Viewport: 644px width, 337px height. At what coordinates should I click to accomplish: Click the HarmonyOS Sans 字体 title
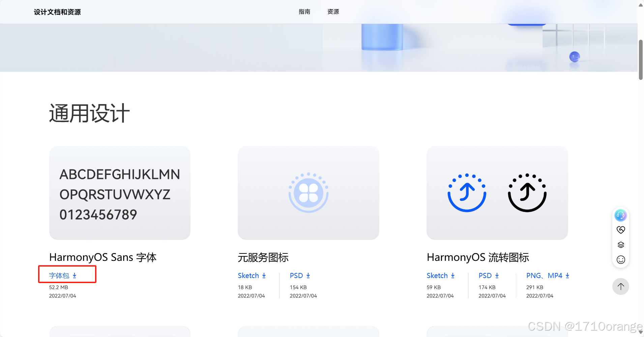pyautogui.click(x=103, y=257)
